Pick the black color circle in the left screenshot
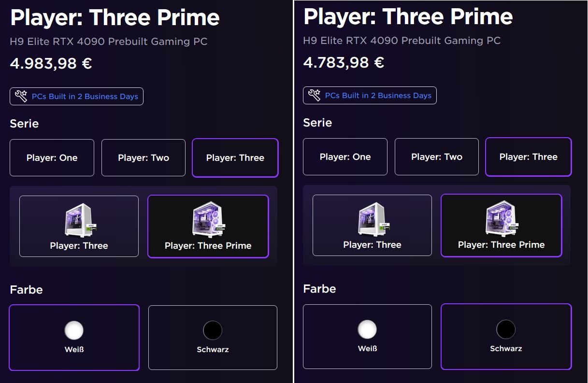The width and height of the screenshot is (588, 383). tap(213, 331)
